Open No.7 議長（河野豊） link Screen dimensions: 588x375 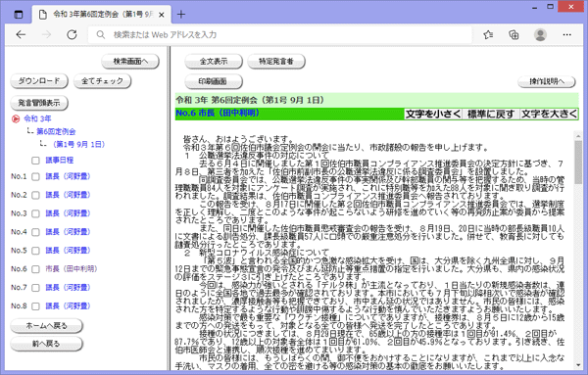click(x=68, y=287)
